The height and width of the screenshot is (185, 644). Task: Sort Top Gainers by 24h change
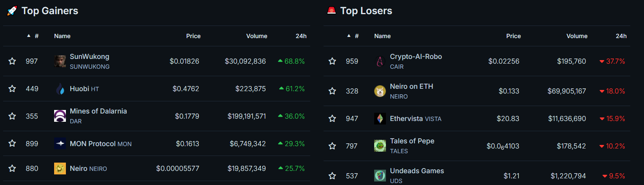(x=301, y=36)
